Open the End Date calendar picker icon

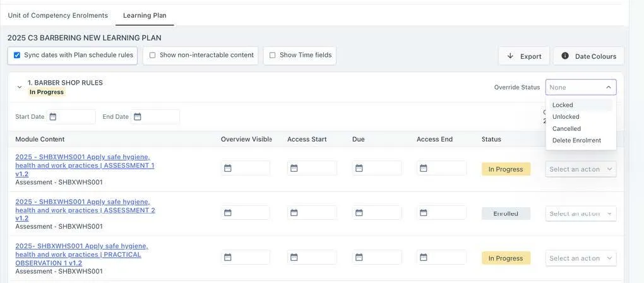[x=138, y=117]
